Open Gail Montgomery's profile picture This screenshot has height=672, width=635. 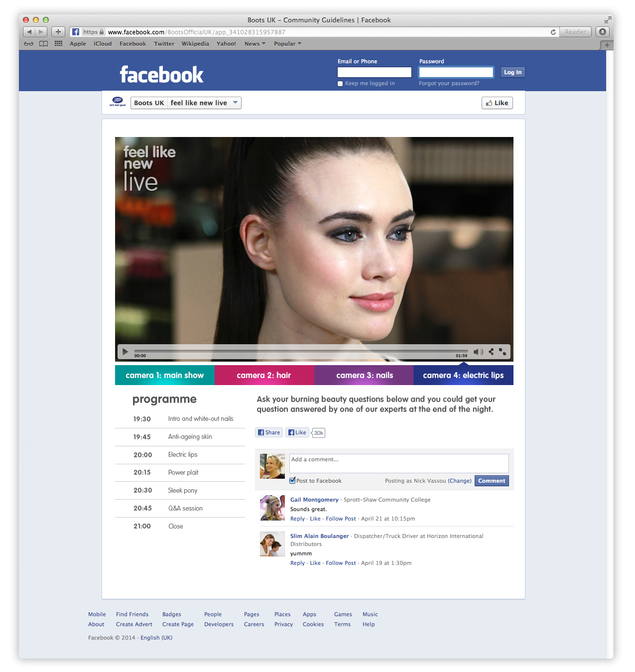272,508
